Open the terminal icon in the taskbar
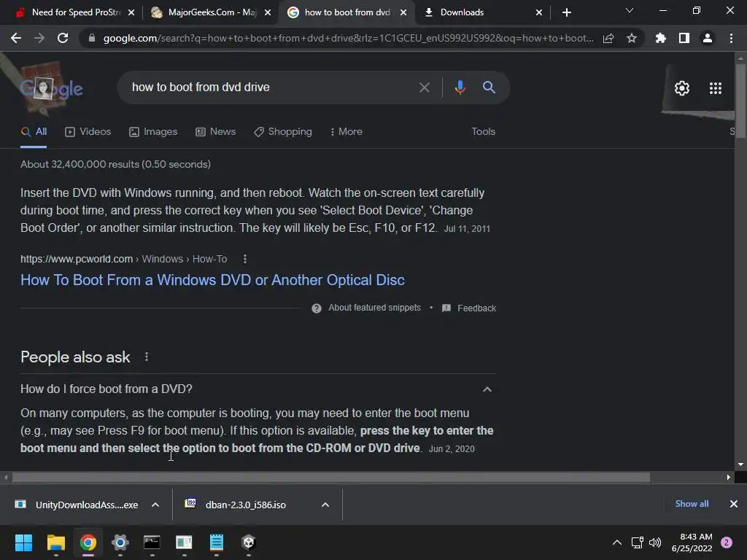The image size is (747, 560). pyautogui.click(x=152, y=542)
